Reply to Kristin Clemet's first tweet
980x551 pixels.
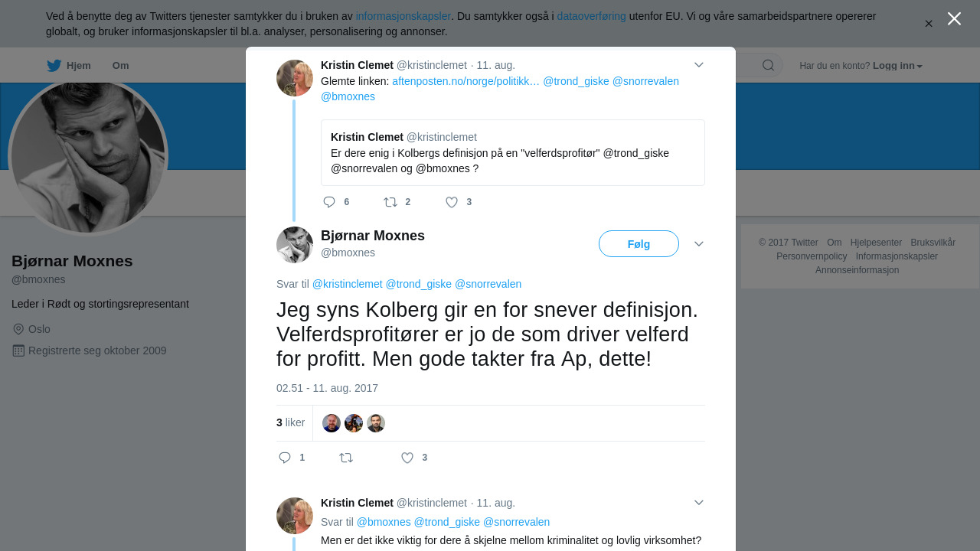[329, 202]
